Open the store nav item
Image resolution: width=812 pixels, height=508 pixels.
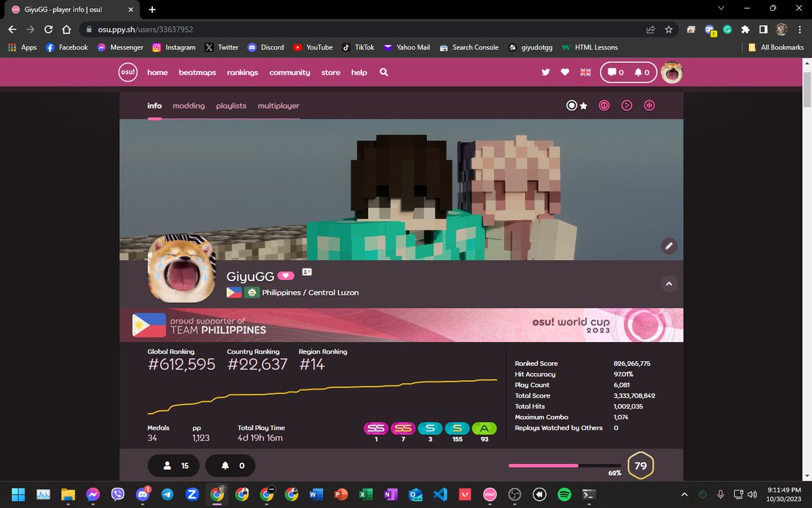[x=331, y=72]
